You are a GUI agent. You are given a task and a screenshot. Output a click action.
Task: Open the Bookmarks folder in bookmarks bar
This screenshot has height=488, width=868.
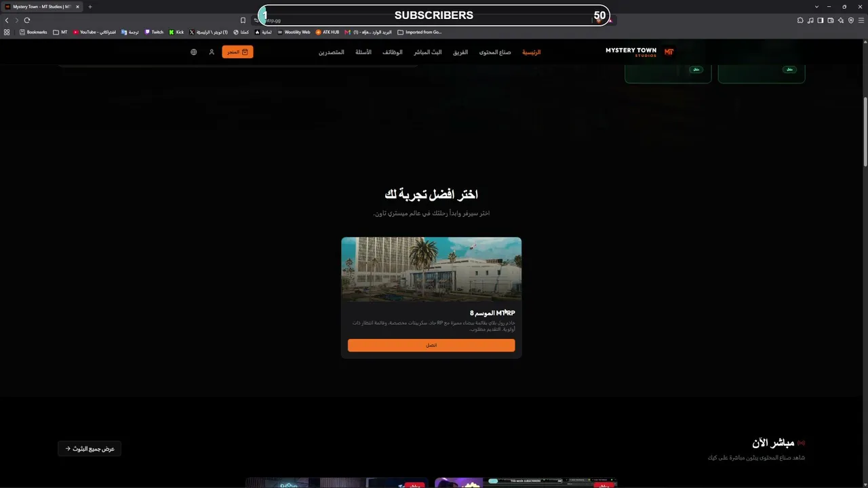click(33, 32)
